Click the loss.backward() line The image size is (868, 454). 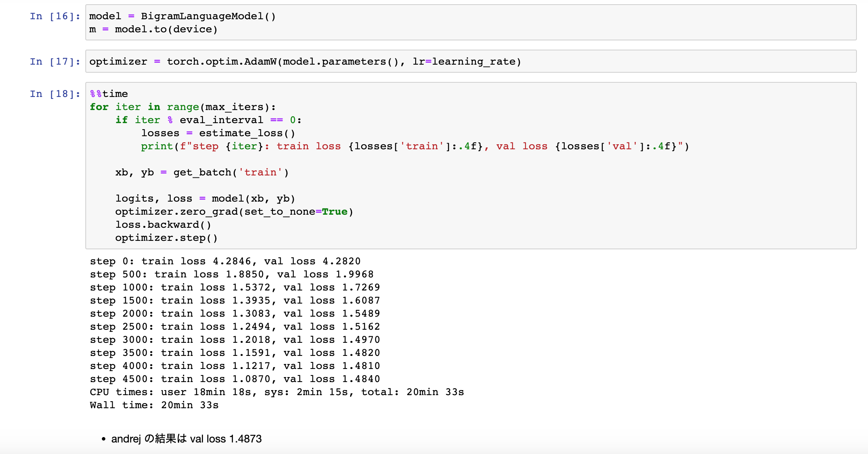(x=163, y=225)
